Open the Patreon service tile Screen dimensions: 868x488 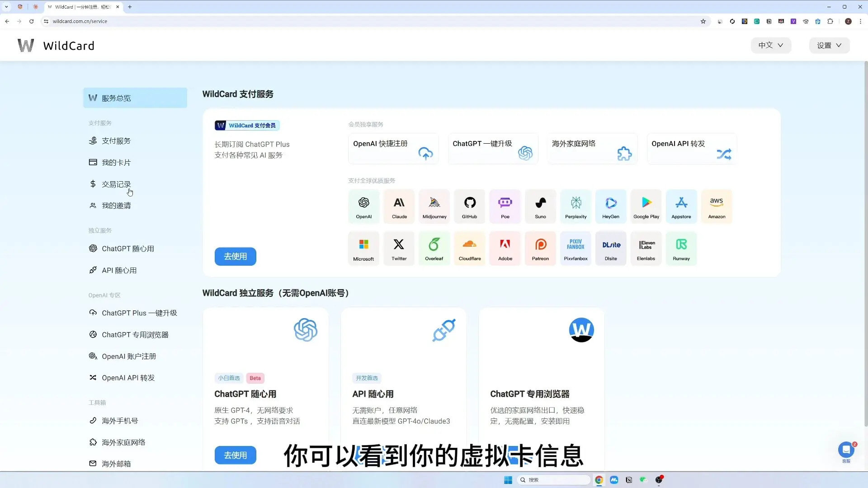point(540,249)
